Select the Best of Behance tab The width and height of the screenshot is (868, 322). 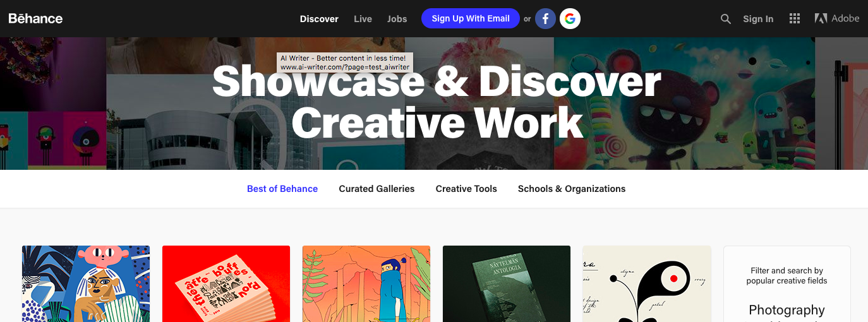[282, 189]
